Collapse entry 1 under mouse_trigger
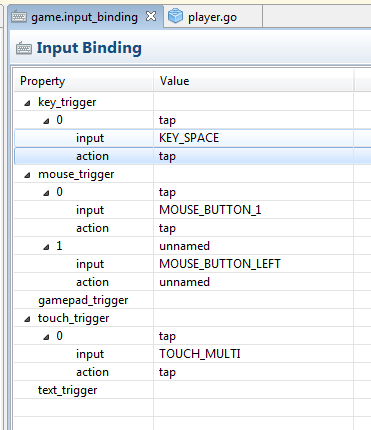 [x=46, y=247]
